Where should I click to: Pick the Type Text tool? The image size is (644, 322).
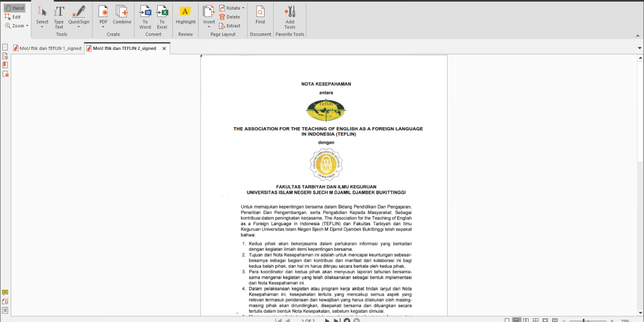point(59,18)
